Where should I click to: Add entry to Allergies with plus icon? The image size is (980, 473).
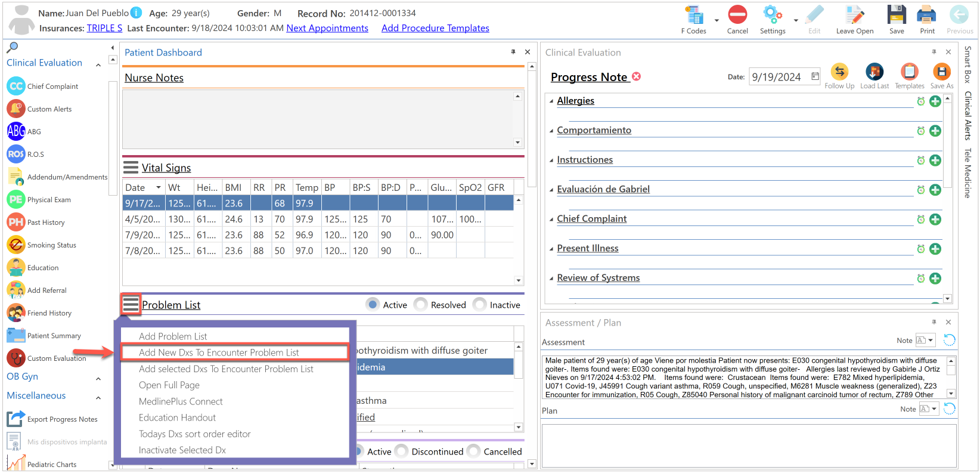935,101
